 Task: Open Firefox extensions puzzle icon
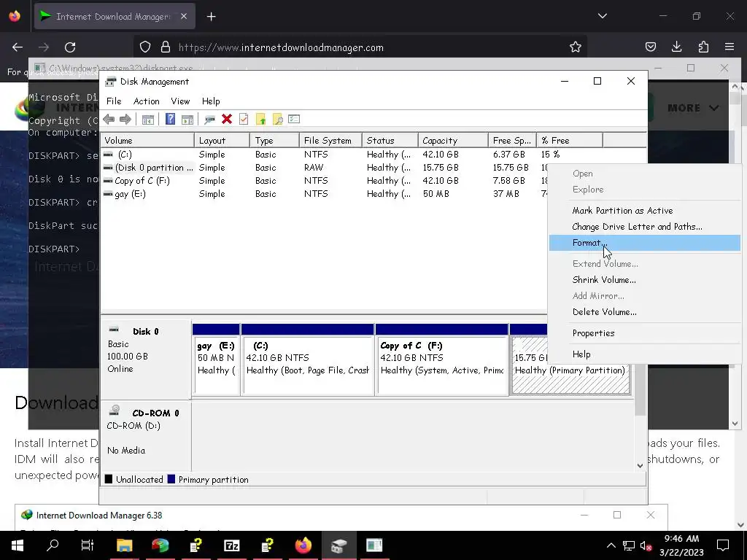[x=703, y=47]
